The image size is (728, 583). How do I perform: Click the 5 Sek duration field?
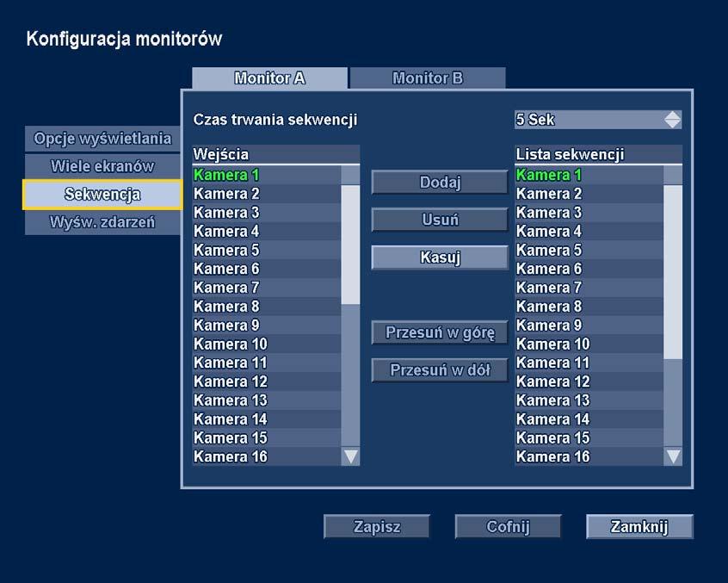click(598, 120)
